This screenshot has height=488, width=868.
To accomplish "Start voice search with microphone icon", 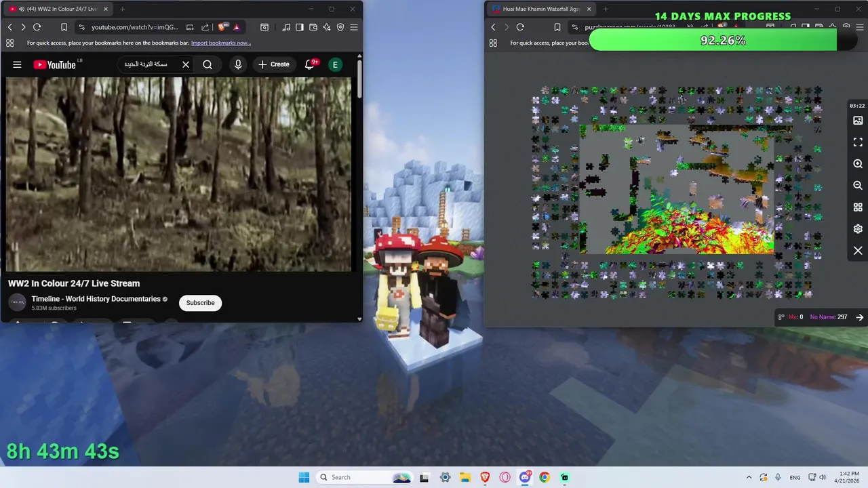I will point(238,64).
